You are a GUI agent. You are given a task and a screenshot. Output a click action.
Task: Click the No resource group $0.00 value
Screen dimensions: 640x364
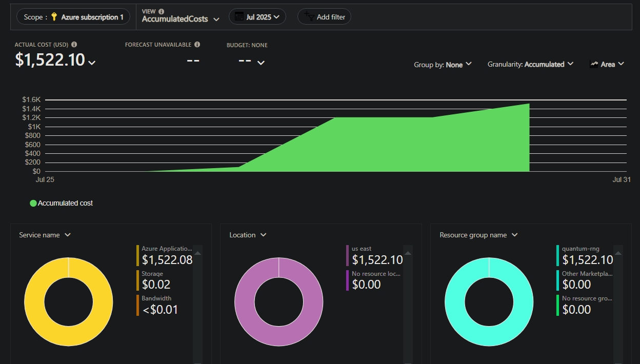point(576,310)
